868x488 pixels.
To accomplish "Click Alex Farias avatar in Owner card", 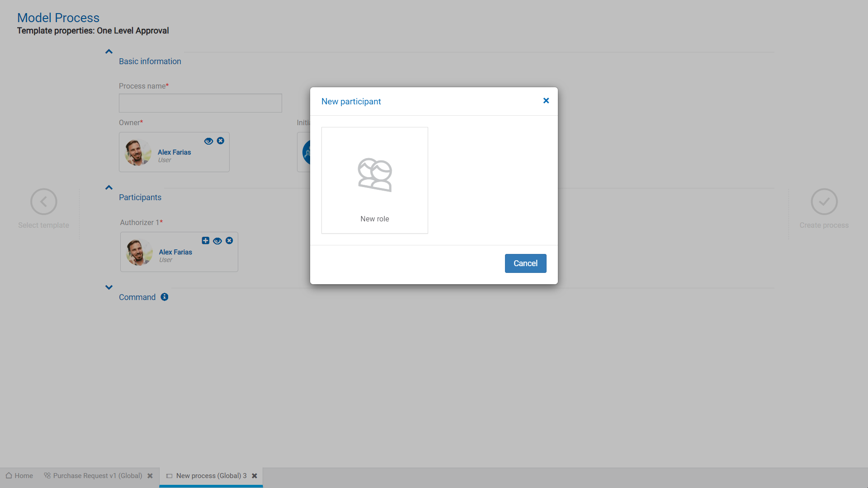I will tap(138, 152).
